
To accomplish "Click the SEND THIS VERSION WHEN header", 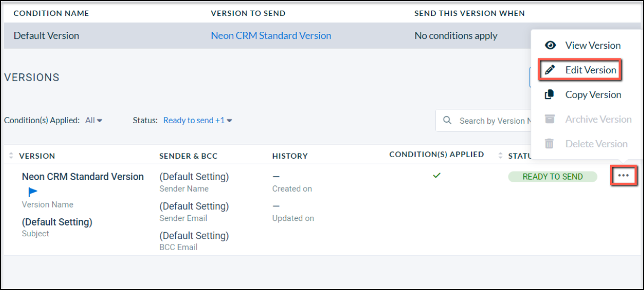I will coord(470,13).
